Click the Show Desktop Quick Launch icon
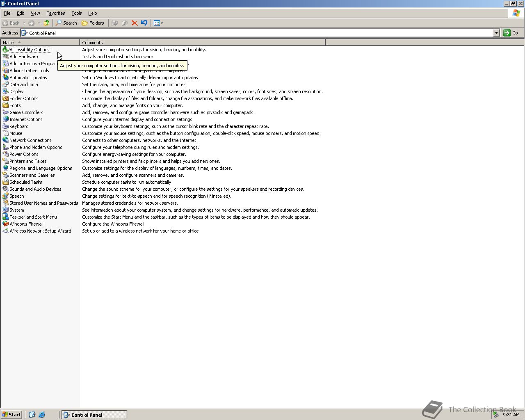This screenshot has height=420, width=525. 32,415
